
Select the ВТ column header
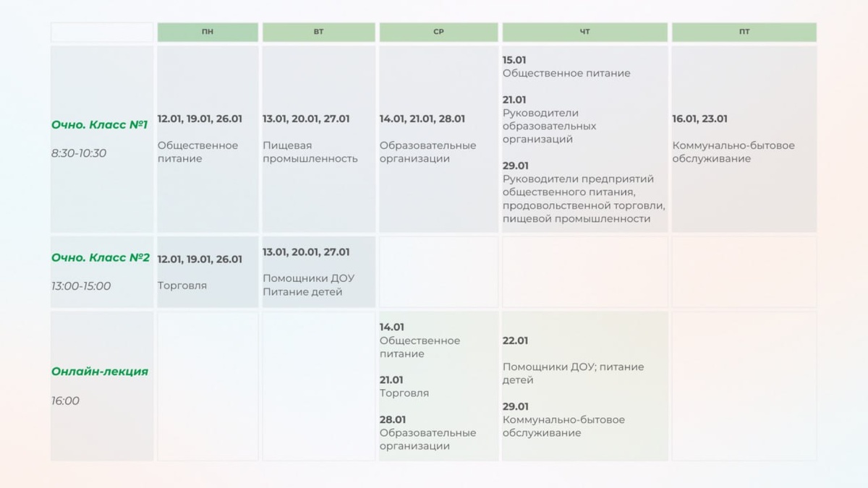point(318,33)
